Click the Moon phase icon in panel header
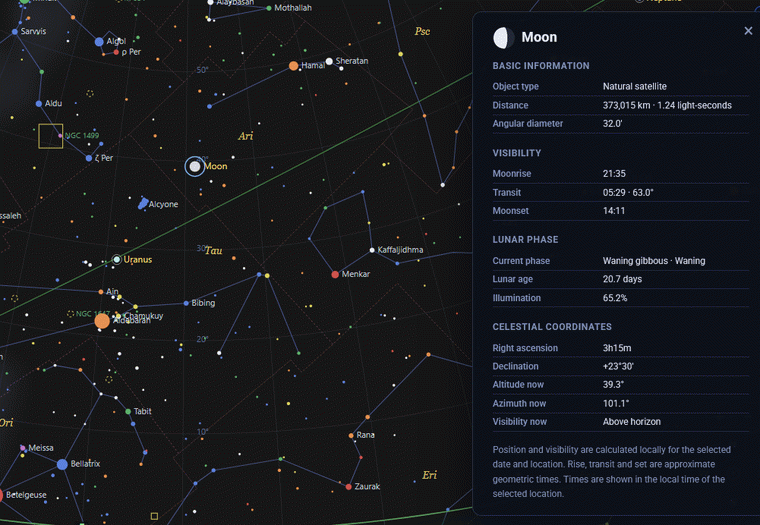Viewport: 760px width, 525px height. click(x=503, y=38)
